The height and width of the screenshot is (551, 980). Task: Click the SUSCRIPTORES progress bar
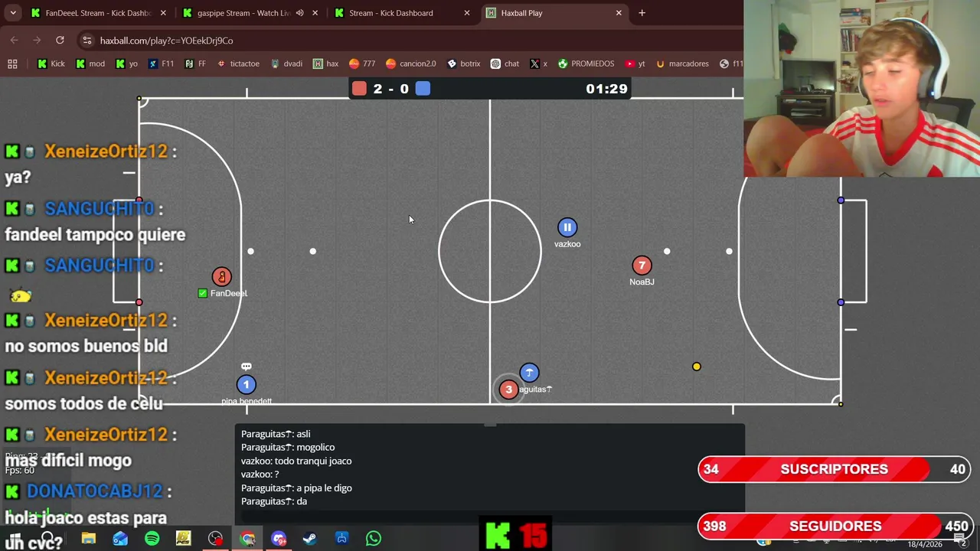[835, 469]
